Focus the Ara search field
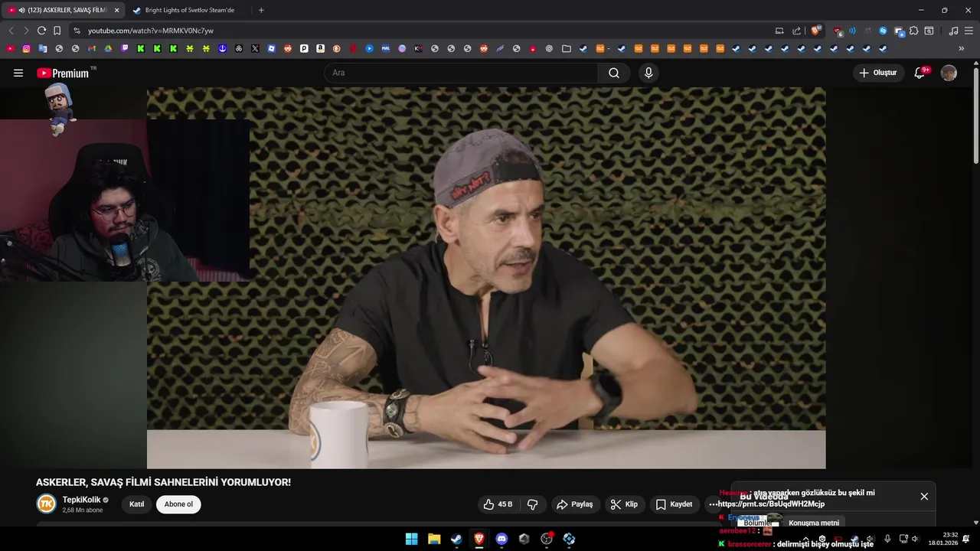The height and width of the screenshot is (551, 980). [x=461, y=73]
